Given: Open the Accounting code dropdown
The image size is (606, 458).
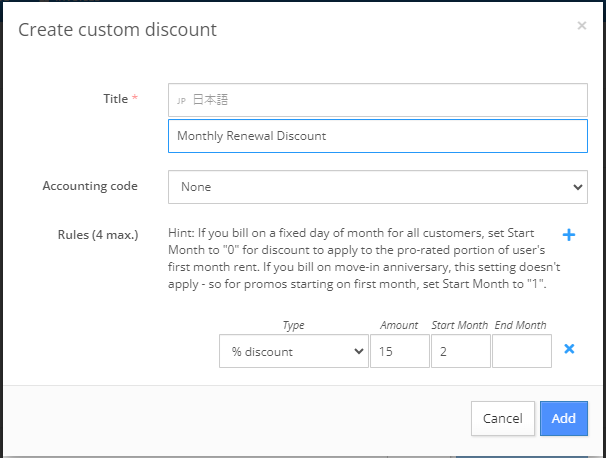Looking at the screenshot, I should point(378,187).
